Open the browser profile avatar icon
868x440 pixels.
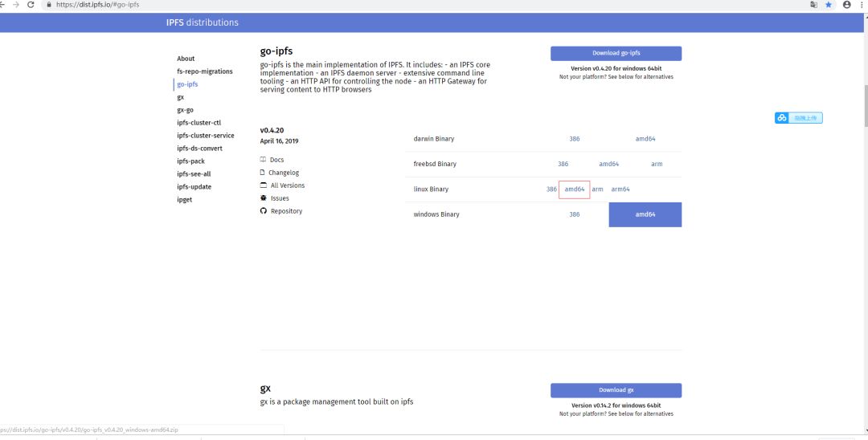click(847, 5)
